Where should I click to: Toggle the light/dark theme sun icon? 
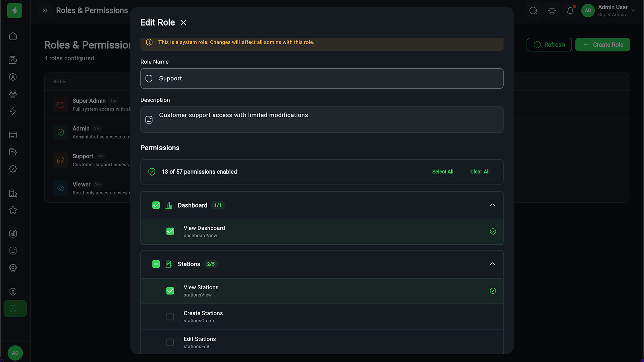(x=552, y=11)
